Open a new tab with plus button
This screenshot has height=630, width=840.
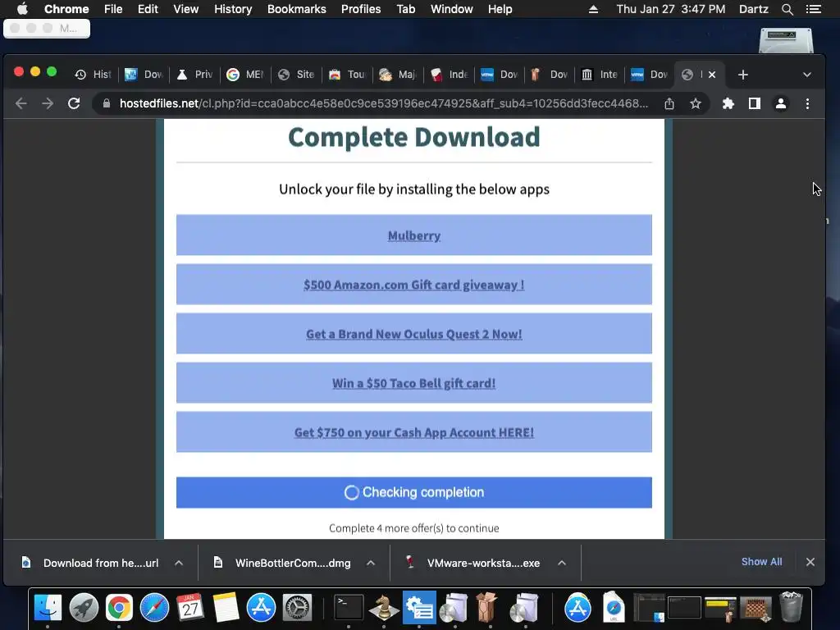742,75
